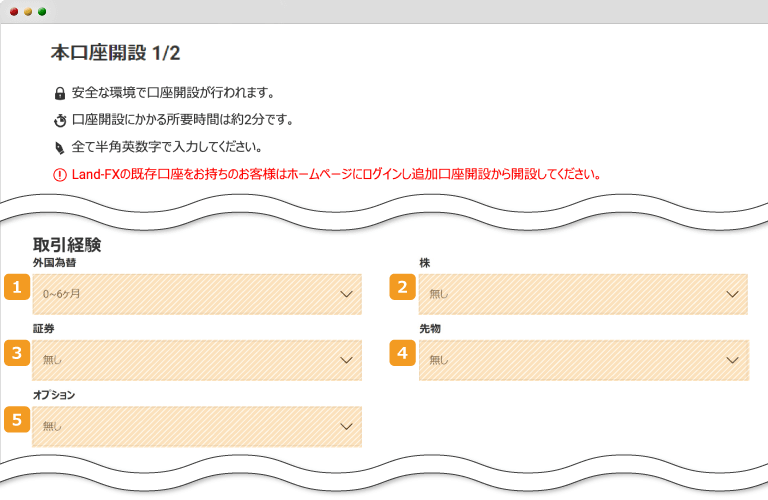Click the 取引経験 section heading
The image size is (768, 500).
click(67, 244)
